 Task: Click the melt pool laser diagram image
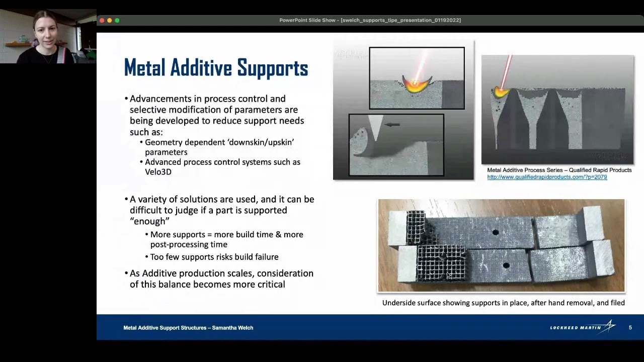417,78
